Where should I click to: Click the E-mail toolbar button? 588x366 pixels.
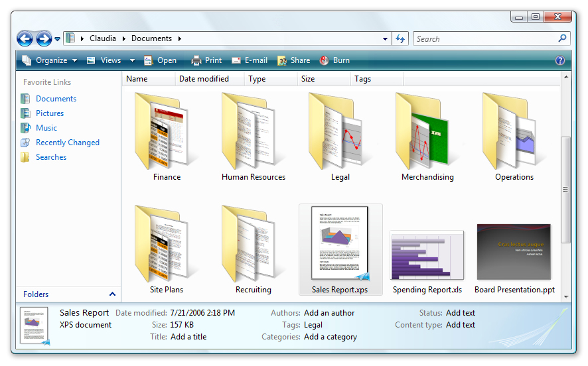250,60
